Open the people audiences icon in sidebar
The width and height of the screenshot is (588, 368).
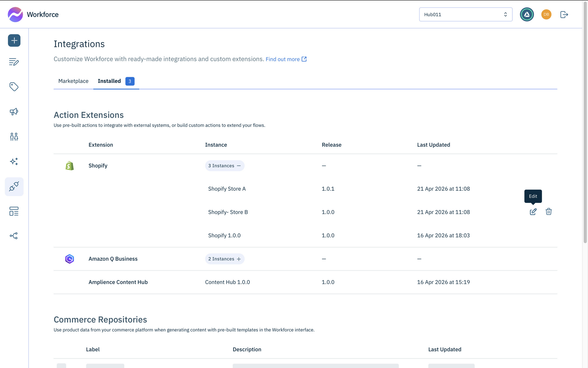pos(14,137)
